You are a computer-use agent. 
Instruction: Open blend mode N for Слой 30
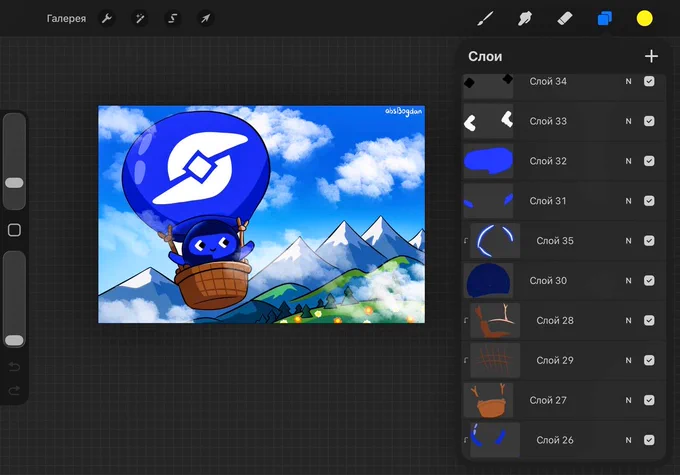(628, 281)
